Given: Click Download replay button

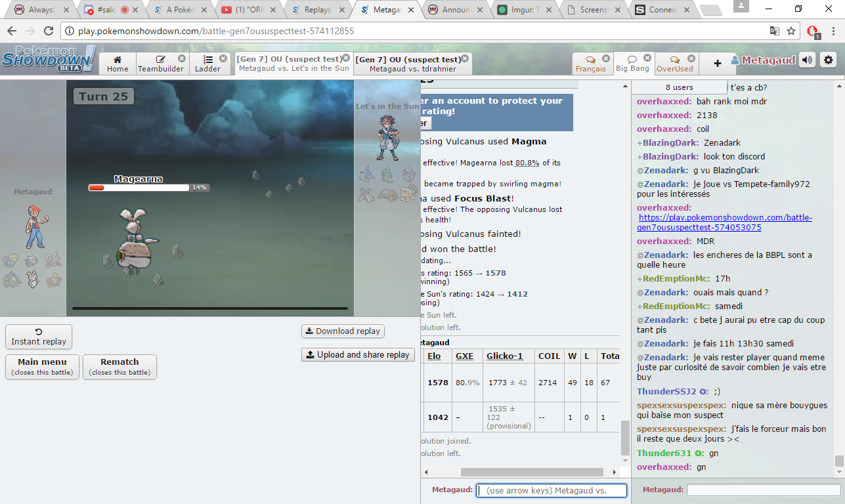Looking at the screenshot, I should click(x=343, y=331).
